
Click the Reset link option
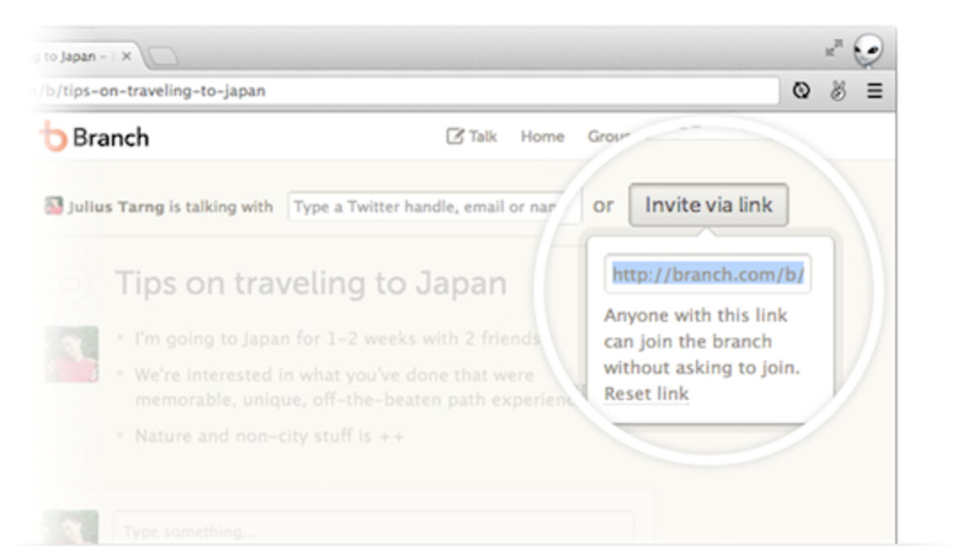coord(646,395)
